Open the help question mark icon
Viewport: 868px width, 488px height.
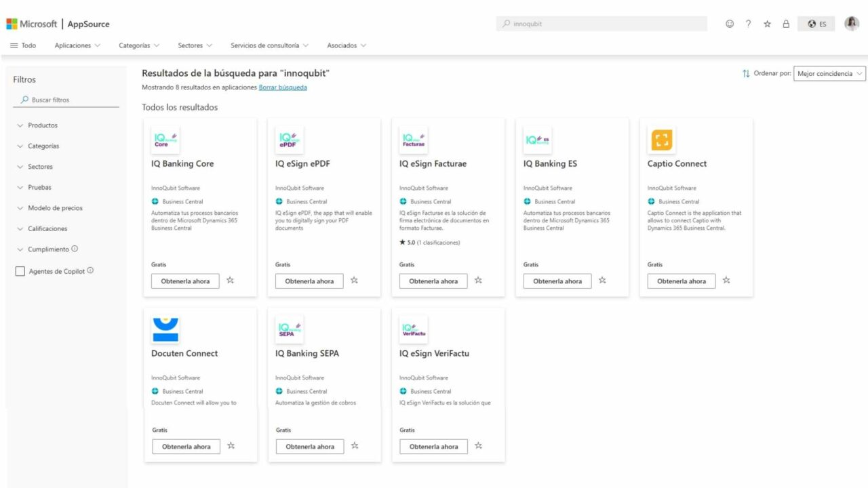tap(748, 24)
